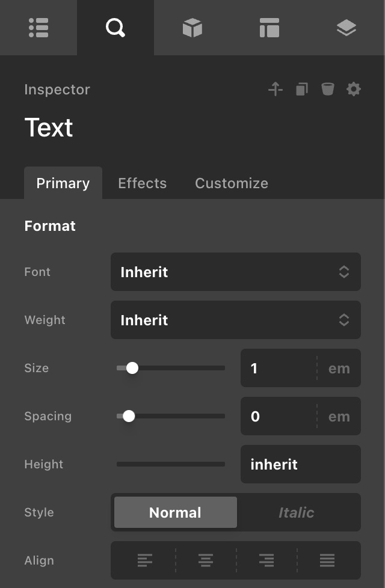Viewport: 385px width, 588px height.
Task: Set font style to Italic
Action: (296, 512)
